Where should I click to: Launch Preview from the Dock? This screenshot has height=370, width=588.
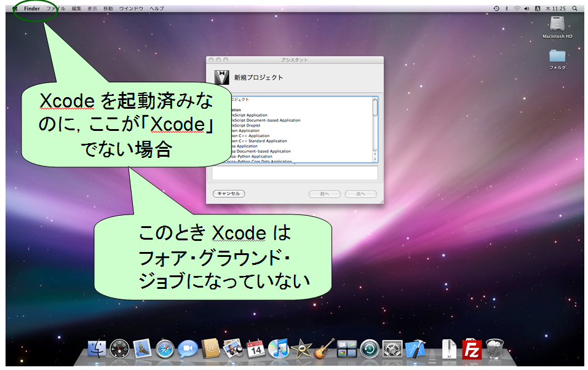[x=233, y=348]
